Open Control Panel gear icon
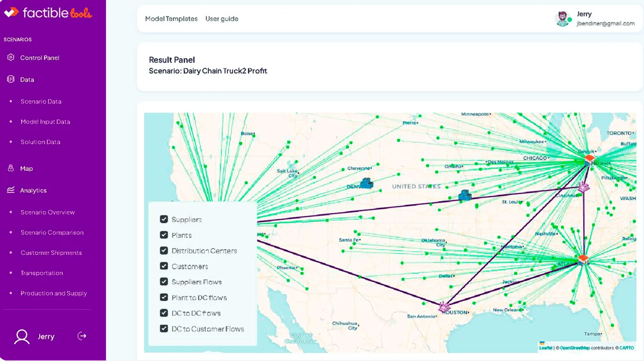This screenshot has height=361, width=644. point(10,57)
